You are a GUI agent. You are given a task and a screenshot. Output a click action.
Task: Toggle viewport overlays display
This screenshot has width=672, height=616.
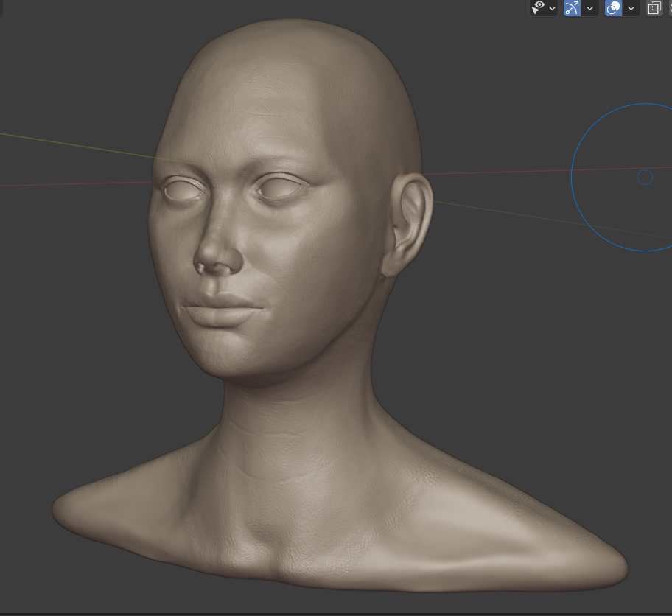click(613, 7)
